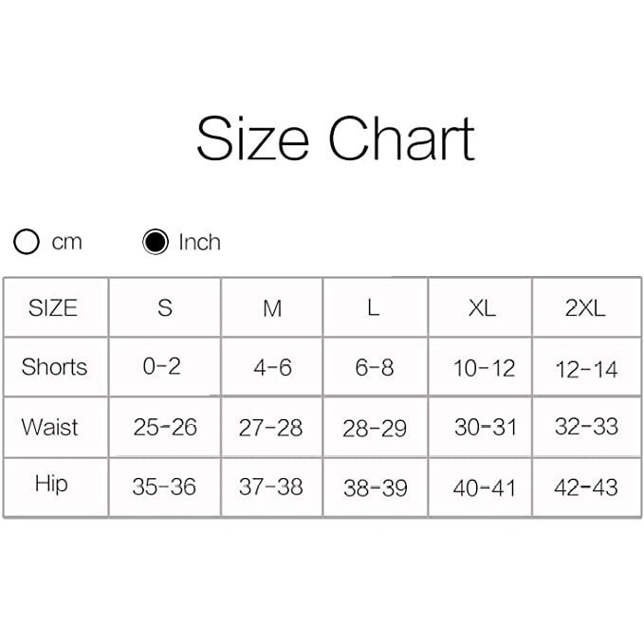Click the 42-43 hip measurement cell

[586, 488]
